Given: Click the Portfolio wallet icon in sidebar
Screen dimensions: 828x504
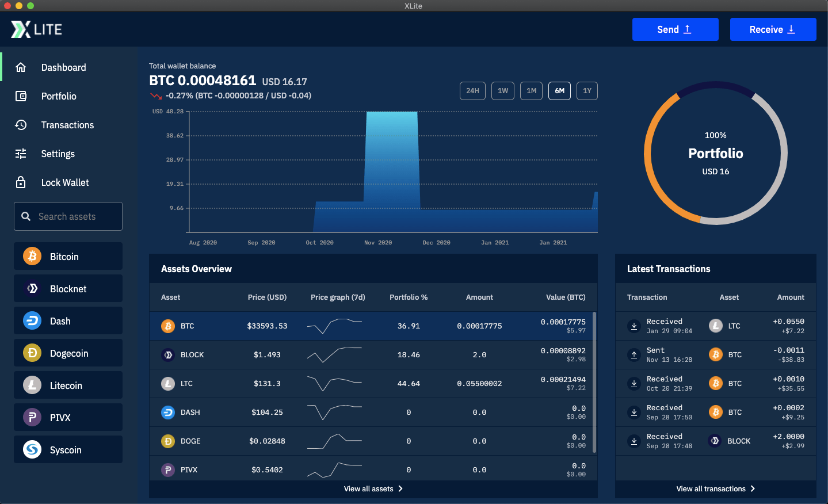Looking at the screenshot, I should [21, 96].
